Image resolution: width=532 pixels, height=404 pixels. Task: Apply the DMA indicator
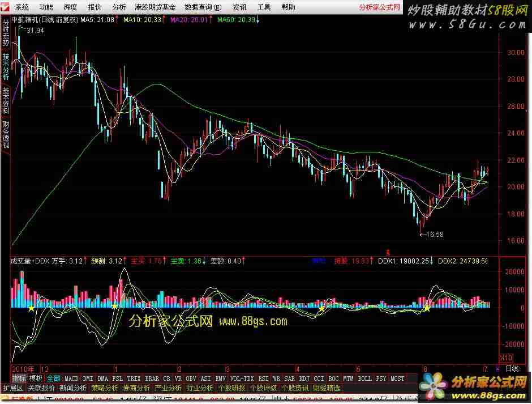(102, 378)
